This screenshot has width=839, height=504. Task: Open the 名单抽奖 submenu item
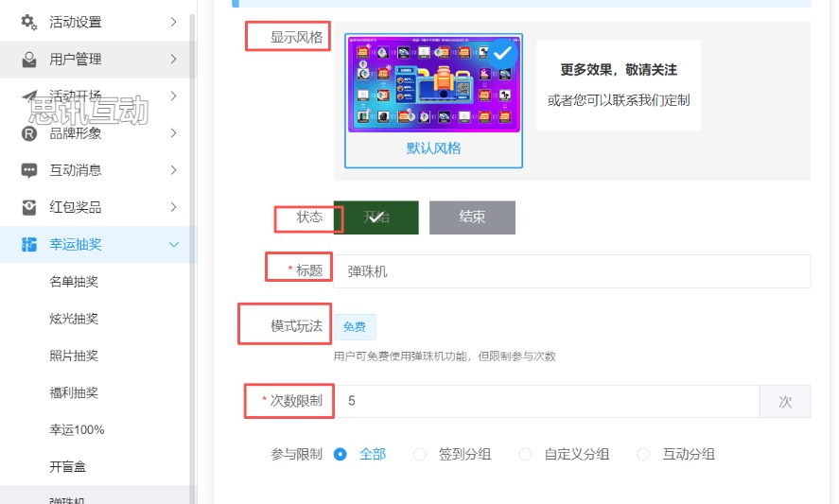point(74,282)
